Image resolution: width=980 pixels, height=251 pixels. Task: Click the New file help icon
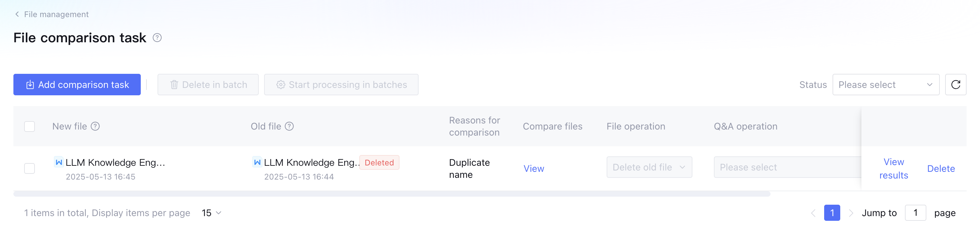click(95, 127)
